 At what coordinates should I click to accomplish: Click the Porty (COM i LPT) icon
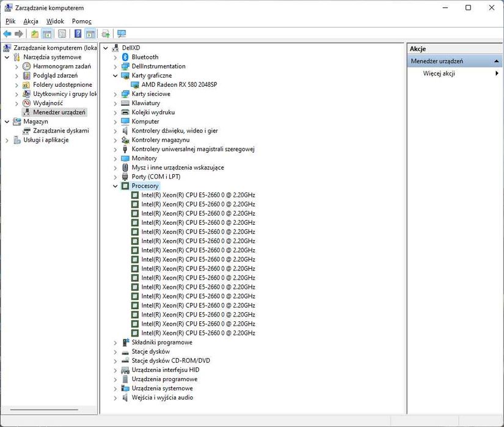125,177
